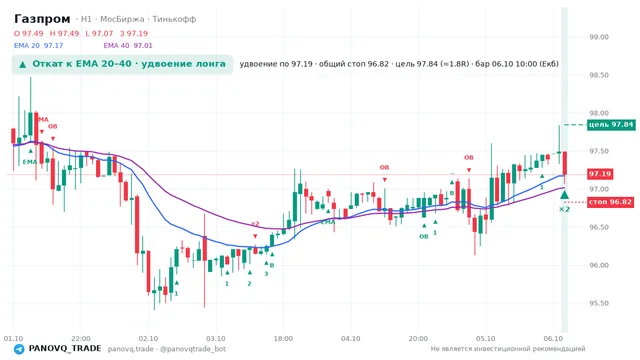Click the green 2 signal label
The image size is (640, 360).
(x=249, y=283)
